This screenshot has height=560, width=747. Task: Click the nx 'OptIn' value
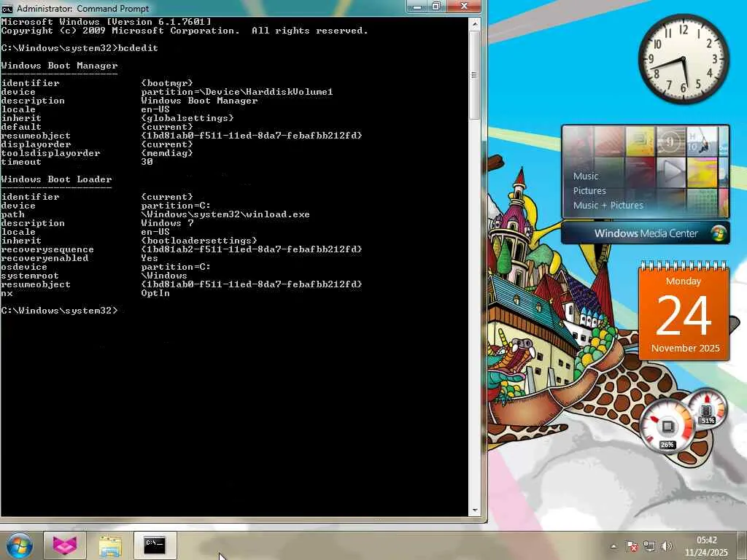point(155,293)
